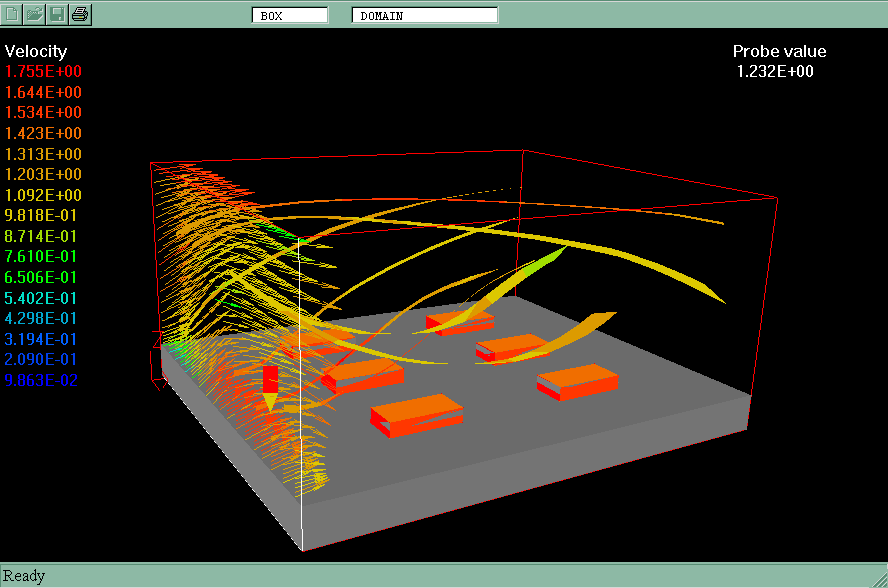
Task: Select the cyan 4.298E-01 legend entry
Action: (x=44, y=318)
